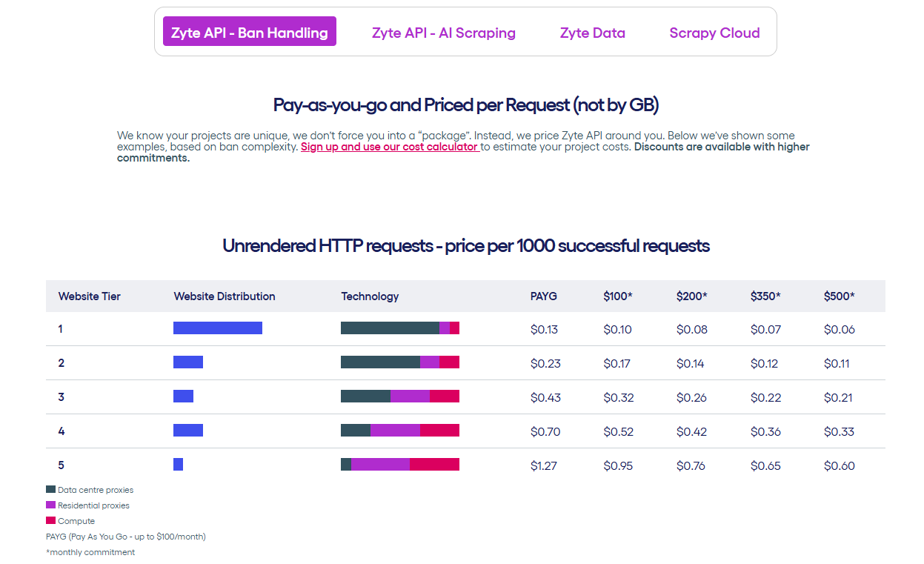Image resolution: width=924 pixels, height=564 pixels.
Task: Click the Residential proxies legend swatch
Action: pyautogui.click(x=50, y=505)
